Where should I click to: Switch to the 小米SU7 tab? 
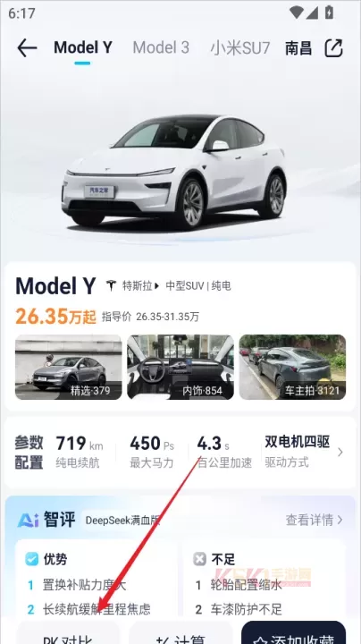tap(240, 48)
